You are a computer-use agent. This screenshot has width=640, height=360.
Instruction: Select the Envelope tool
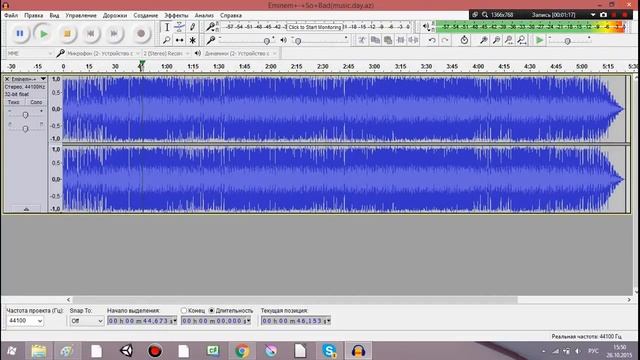click(179, 27)
